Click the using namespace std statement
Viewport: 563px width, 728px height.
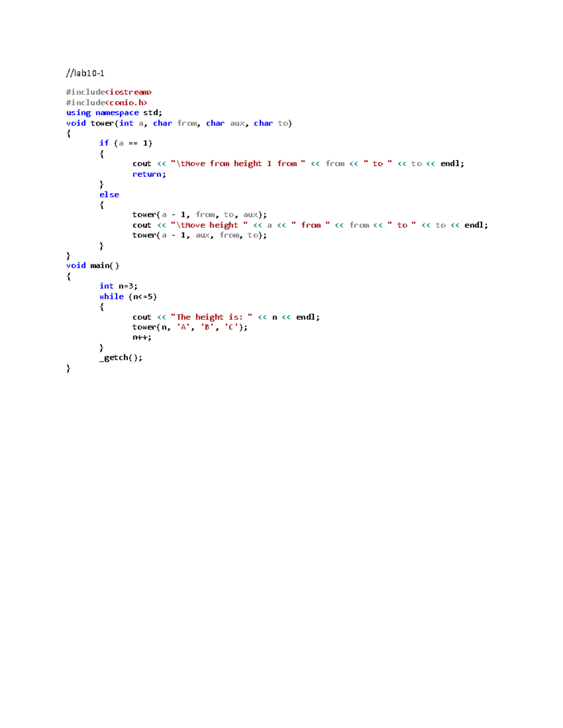tap(114, 113)
